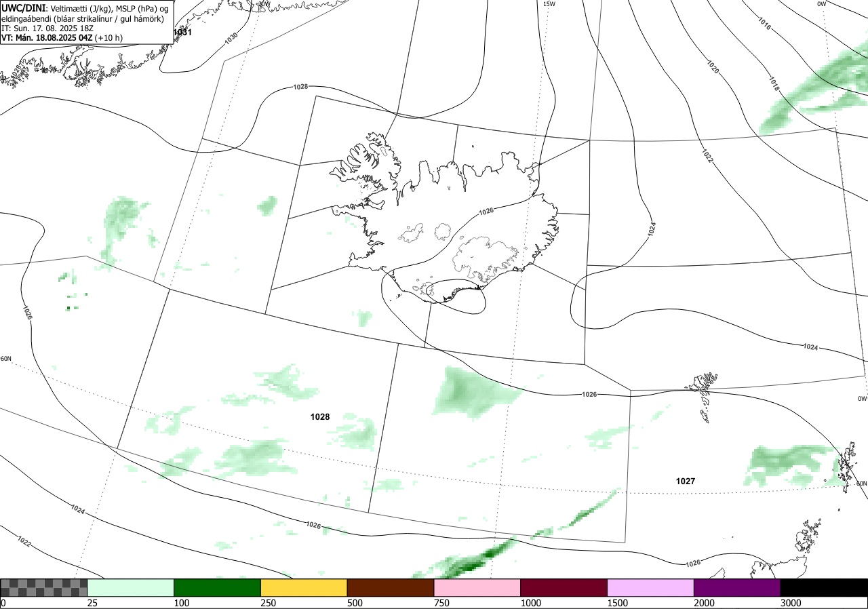This screenshot has width=868, height=609.
Task: Choose the dark purple 2000–3000 legend swatch
Action: (737, 587)
